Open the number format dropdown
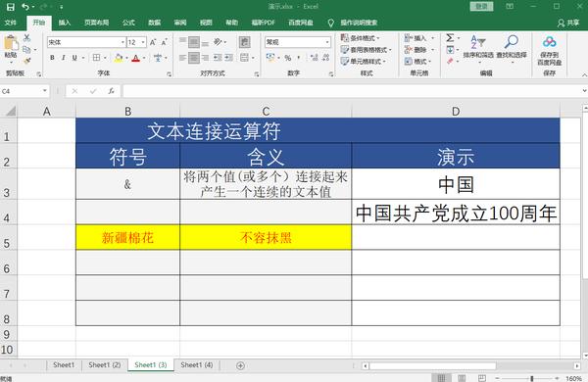Screen dimensions: 588x382 coord(327,42)
